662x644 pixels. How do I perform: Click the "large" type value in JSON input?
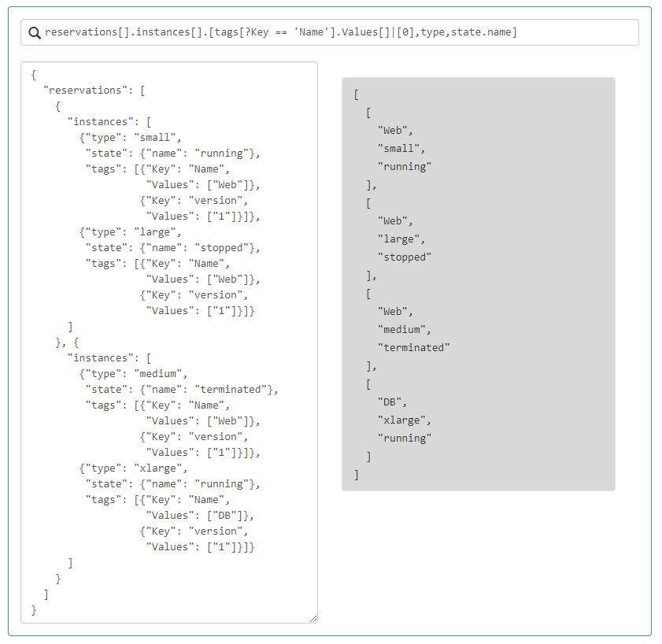154,232
